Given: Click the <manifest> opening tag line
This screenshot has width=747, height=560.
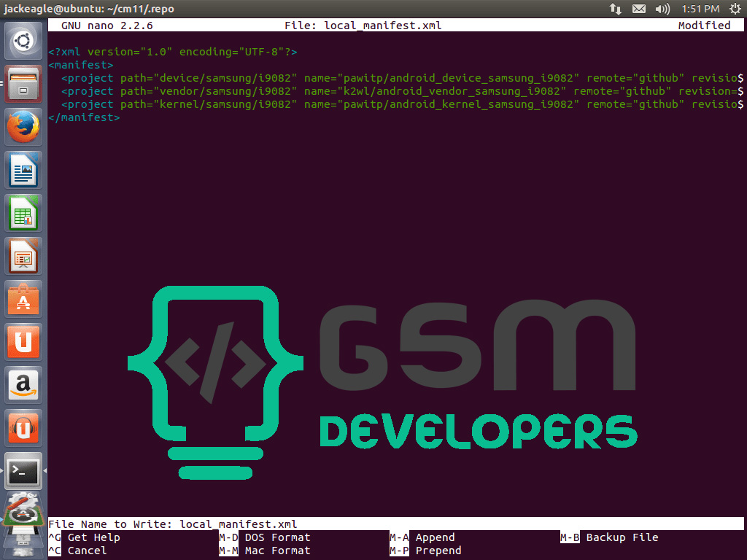Looking at the screenshot, I should coord(80,65).
